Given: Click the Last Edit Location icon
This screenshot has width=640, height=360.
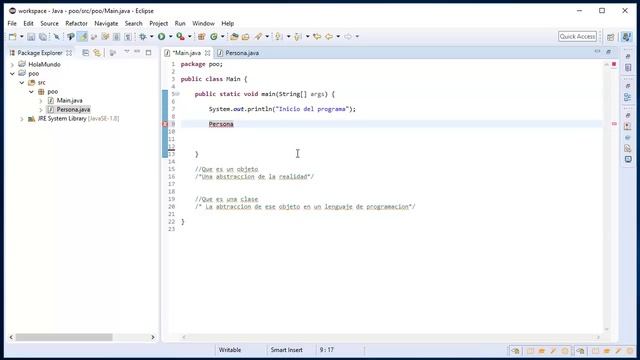Looking at the screenshot, I should pos(317,37).
